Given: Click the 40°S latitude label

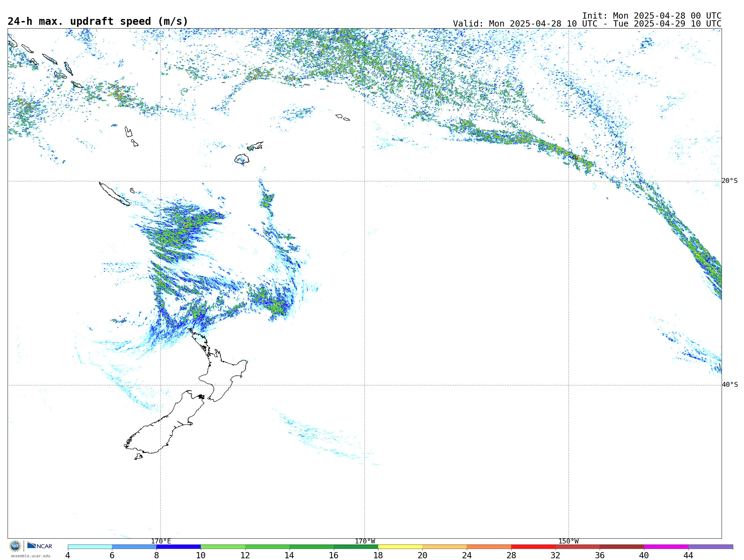Looking at the screenshot, I should [730, 385].
